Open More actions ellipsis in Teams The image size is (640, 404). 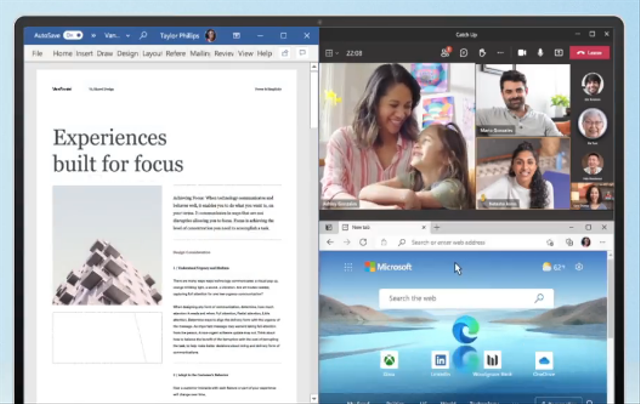point(500,53)
